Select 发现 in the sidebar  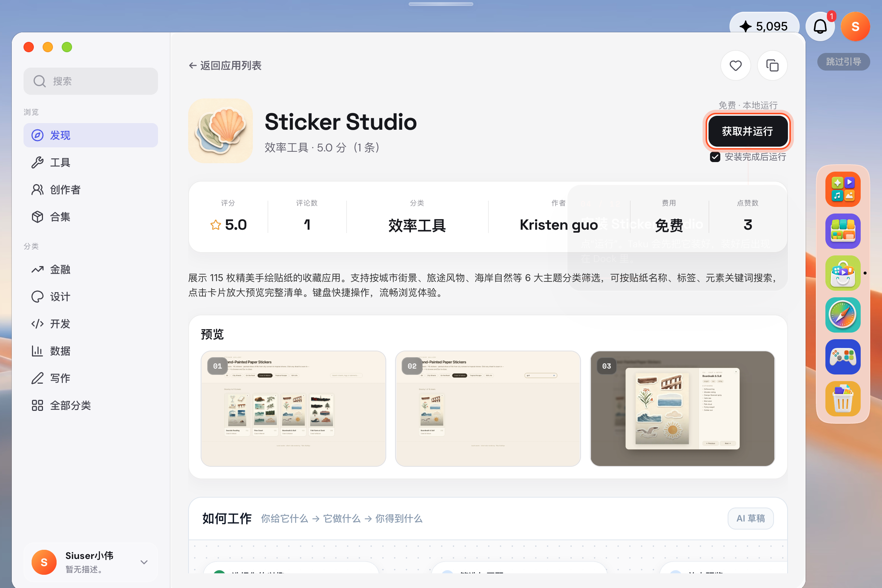[91, 135]
